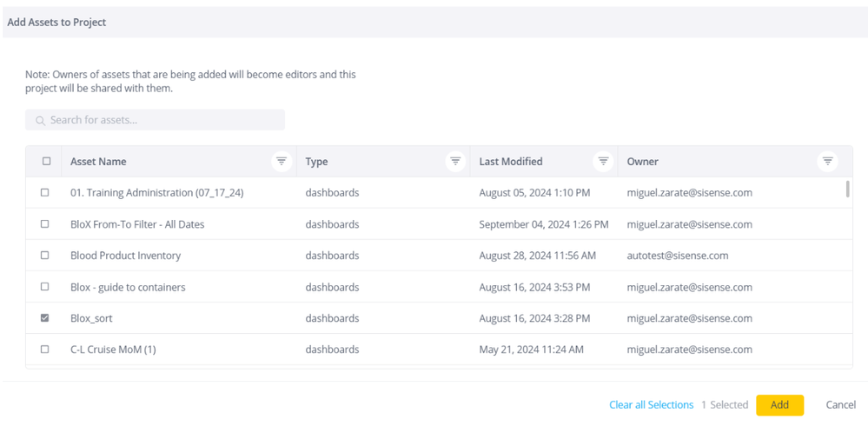Sort by the Asset Name column header

[x=98, y=162]
